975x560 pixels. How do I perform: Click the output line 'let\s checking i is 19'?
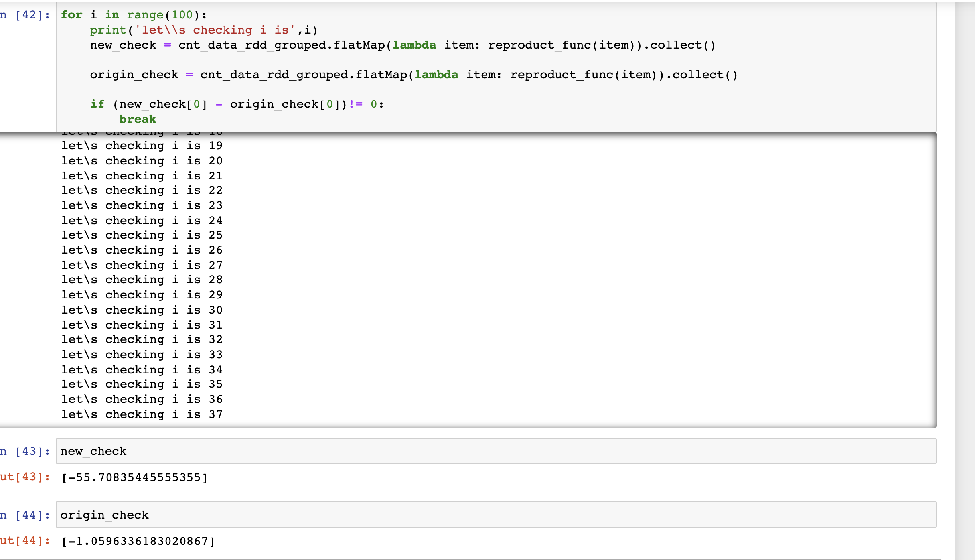(142, 146)
